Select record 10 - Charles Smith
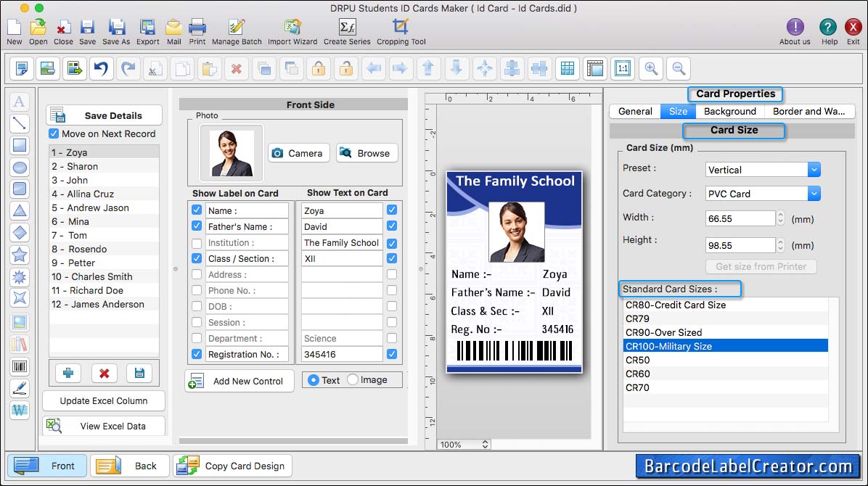The height and width of the screenshot is (486, 868). (x=104, y=276)
